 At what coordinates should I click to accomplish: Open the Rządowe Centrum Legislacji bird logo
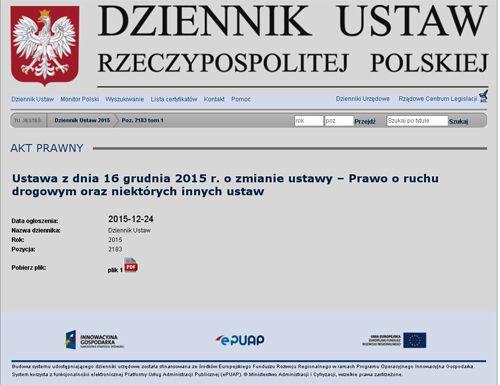483,96
